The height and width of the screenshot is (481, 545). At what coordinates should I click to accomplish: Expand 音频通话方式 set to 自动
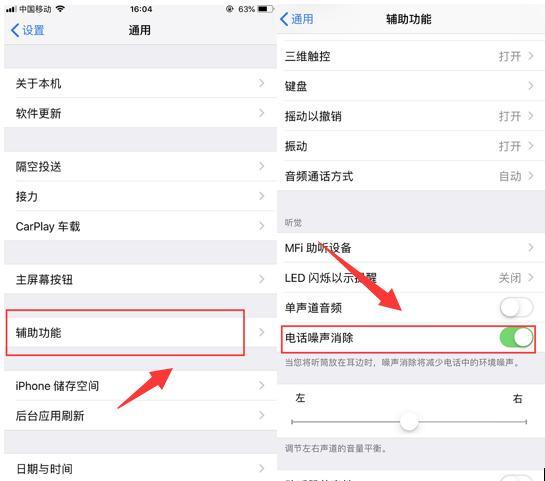[410, 176]
